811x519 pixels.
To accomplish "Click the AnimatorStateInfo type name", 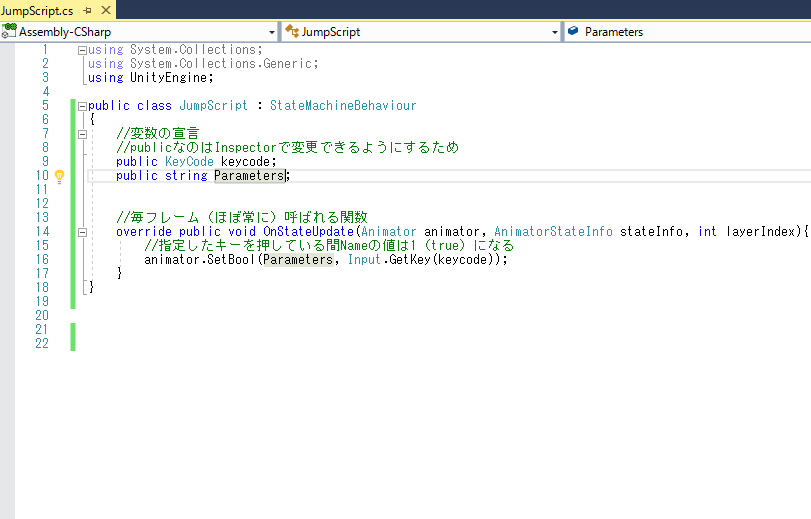I will 553,231.
